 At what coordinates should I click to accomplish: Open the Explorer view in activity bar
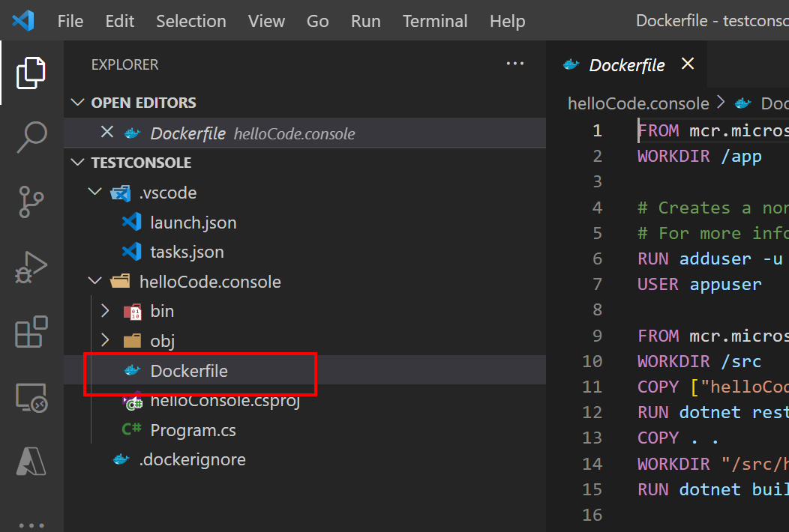[x=31, y=73]
